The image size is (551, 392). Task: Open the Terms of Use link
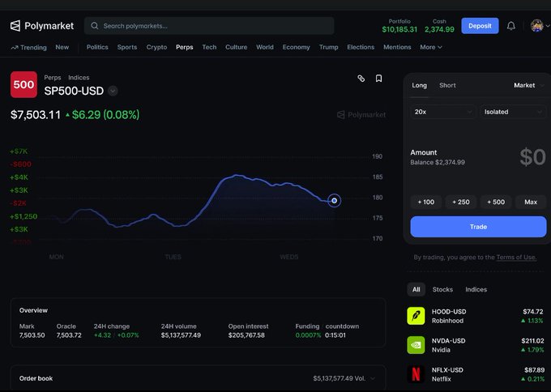[516, 257]
